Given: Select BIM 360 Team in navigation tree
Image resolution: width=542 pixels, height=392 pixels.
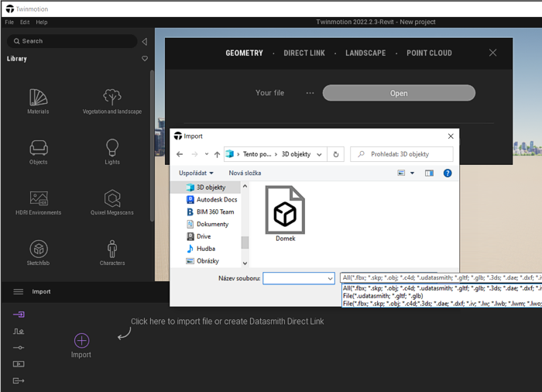Looking at the screenshot, I should [x=210, y=211].
